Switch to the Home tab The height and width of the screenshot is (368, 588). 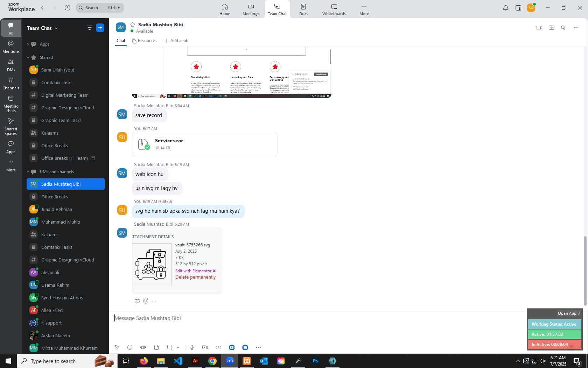click(225, 9)
